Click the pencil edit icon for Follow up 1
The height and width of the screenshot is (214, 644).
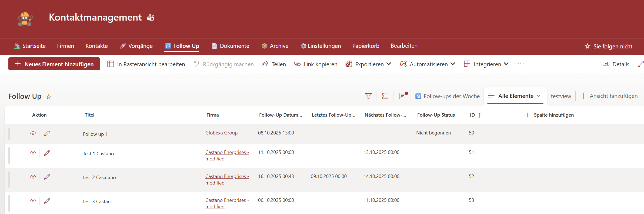coord(47,133)
